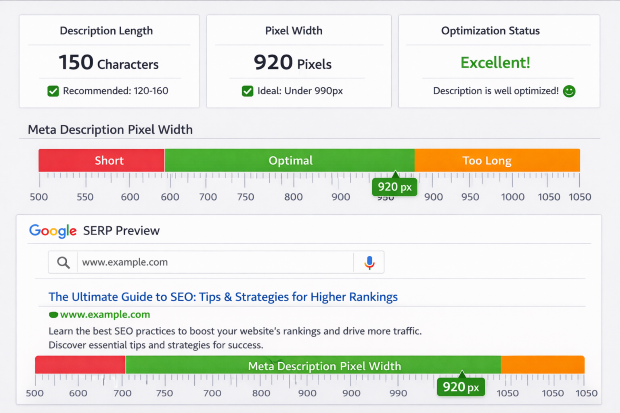Click the red Short segment of upper bar
Screen dimensions: 620x413
101,160
